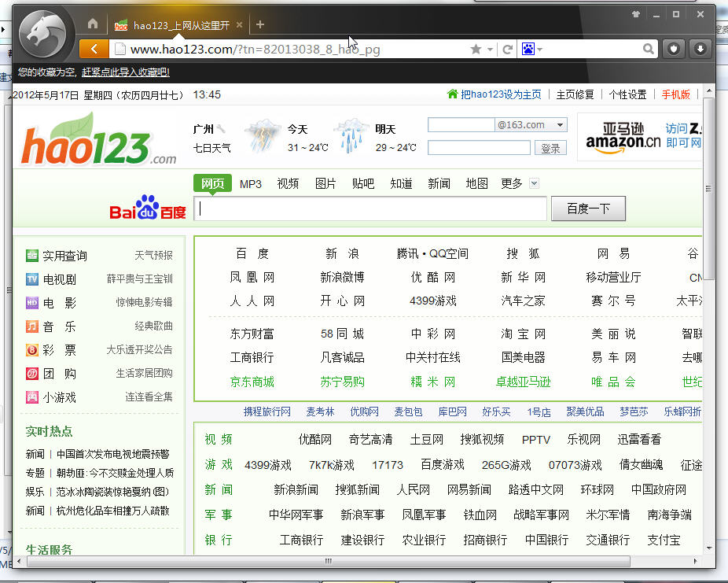
Task: Open the address bar history dropdown
Action: pos(491,50)
